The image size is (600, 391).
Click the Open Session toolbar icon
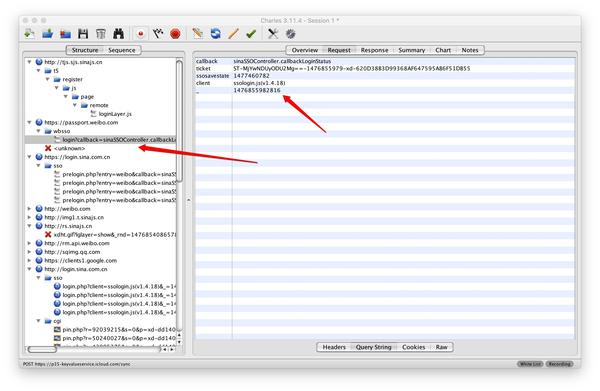tap(47, 34)
